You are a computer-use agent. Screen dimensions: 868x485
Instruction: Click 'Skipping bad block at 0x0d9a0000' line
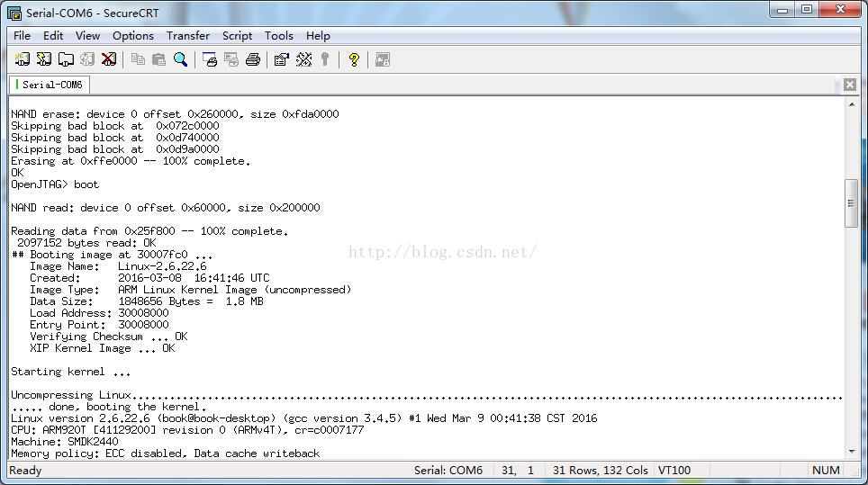[114, 149]
